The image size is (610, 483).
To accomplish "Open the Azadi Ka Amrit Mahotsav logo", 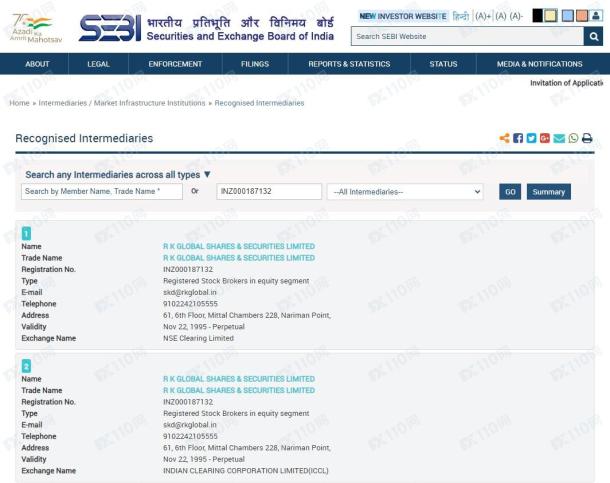I will [36, 28].
